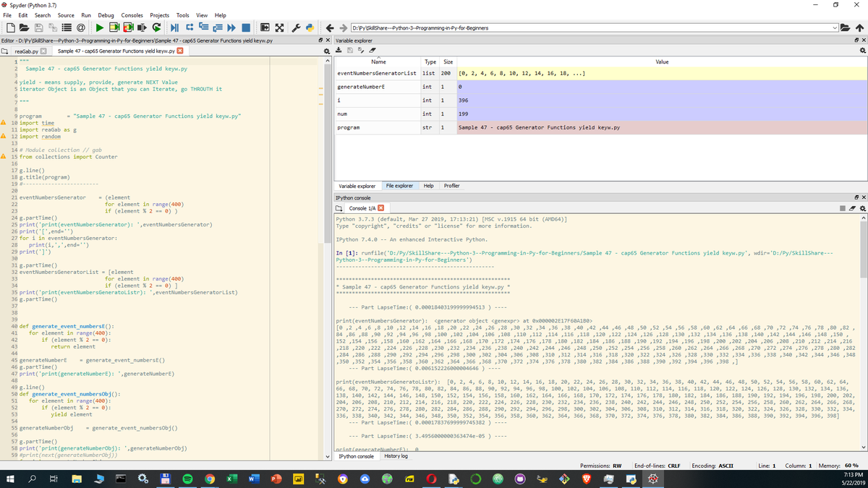Open the Projects menu

[159, 15]
